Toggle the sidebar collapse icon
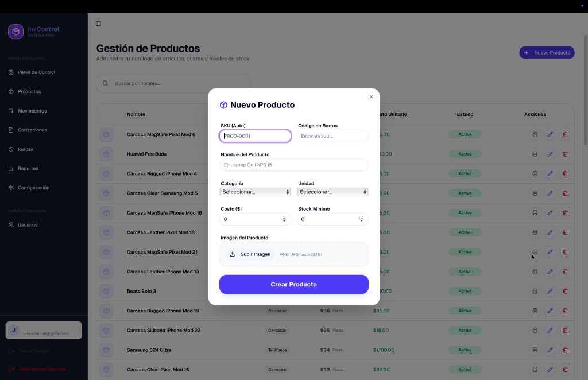588x380 pixels. click(98, 24)
